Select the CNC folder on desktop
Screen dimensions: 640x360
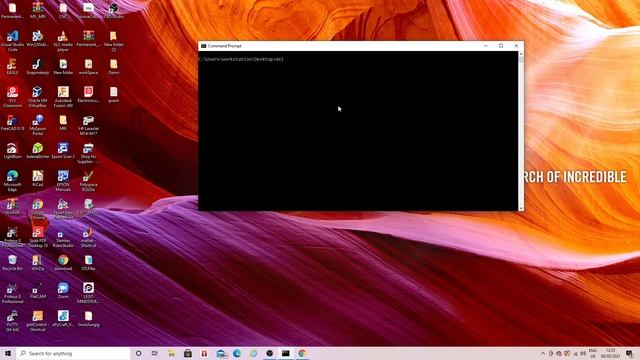[x=63, y=11]
